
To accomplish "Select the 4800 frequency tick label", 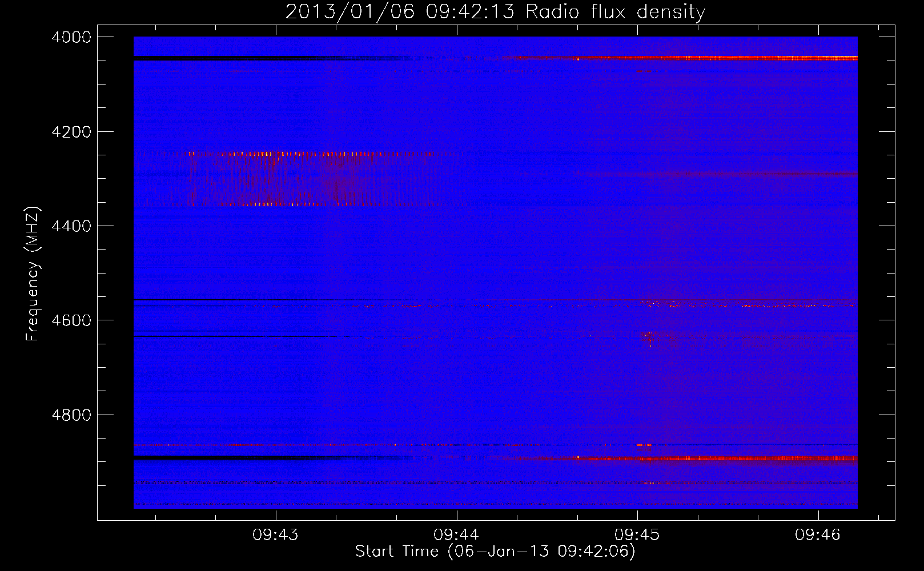I will click(x=71, y=415).
